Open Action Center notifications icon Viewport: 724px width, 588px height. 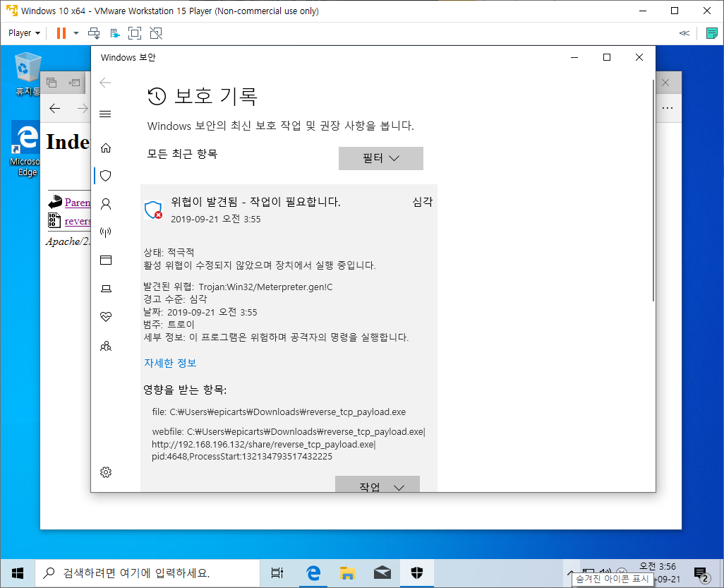tap(701, 574)
